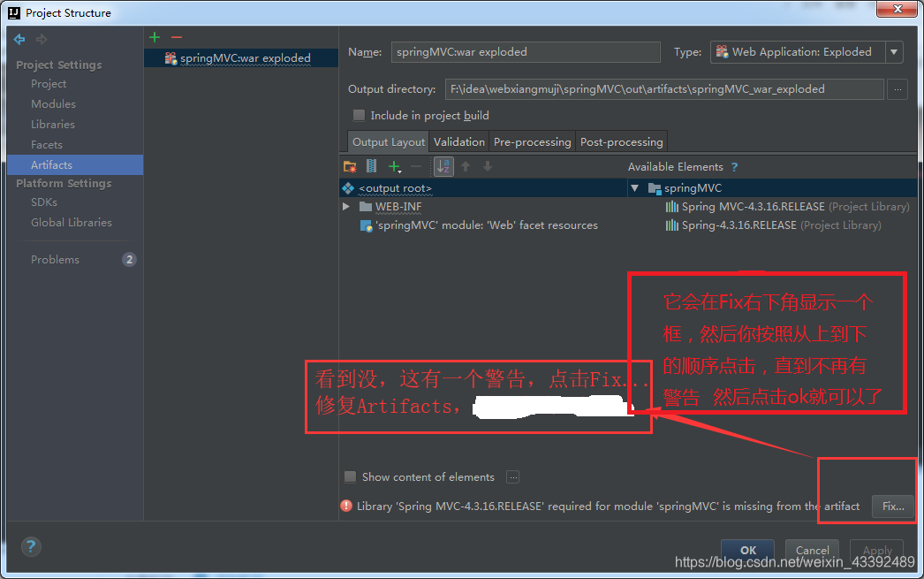Expand the WEB-INF folder node

click(x=346, y=206)
